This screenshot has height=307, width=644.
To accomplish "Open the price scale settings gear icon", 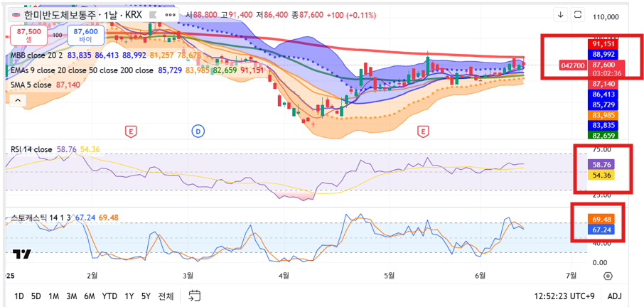I will coord(608,276).
